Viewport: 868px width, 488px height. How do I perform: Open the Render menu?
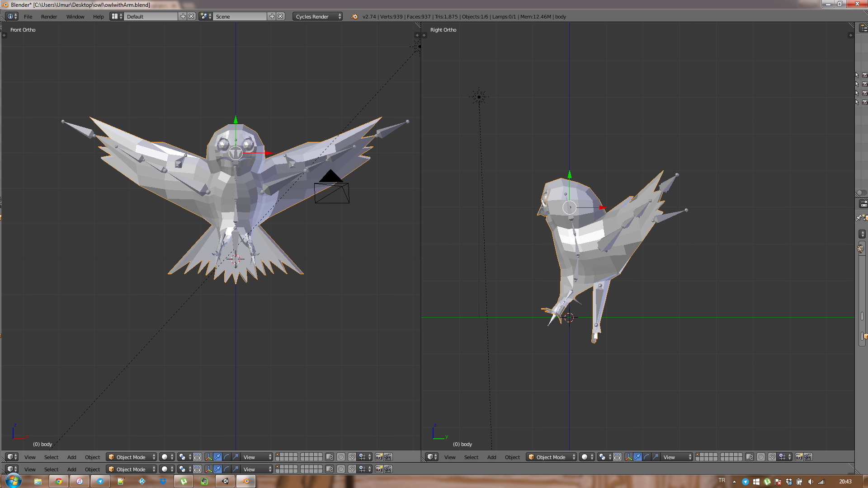tap(49, 17)
